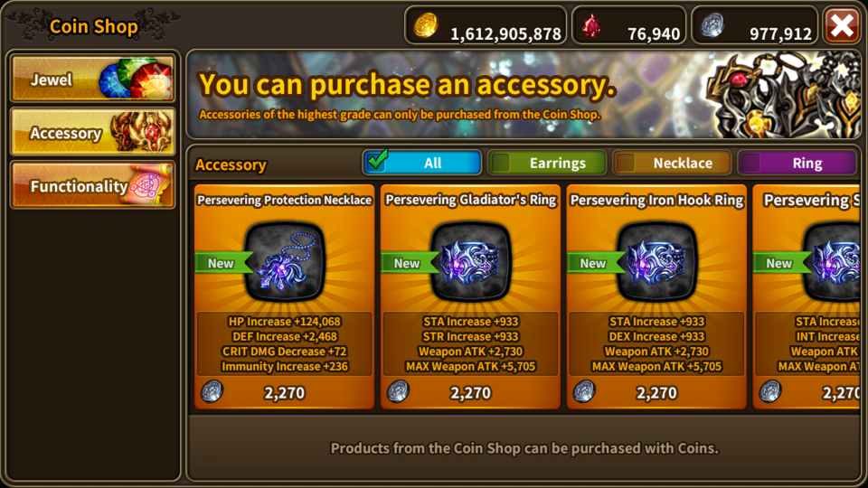Buy Protection Necklace for 2,270 coins

[x=285, y=393]
